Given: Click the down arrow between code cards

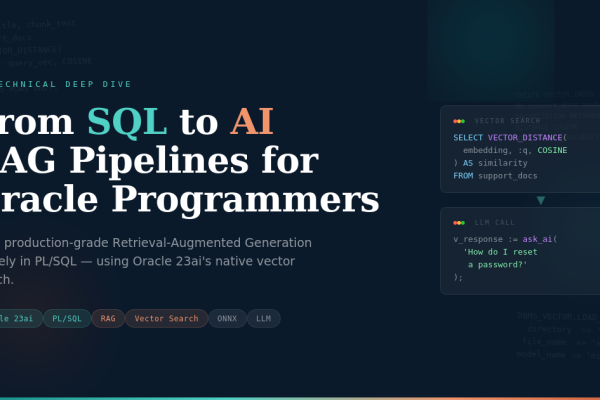Looking at the screenshot, I should click(x=541, y=200).
